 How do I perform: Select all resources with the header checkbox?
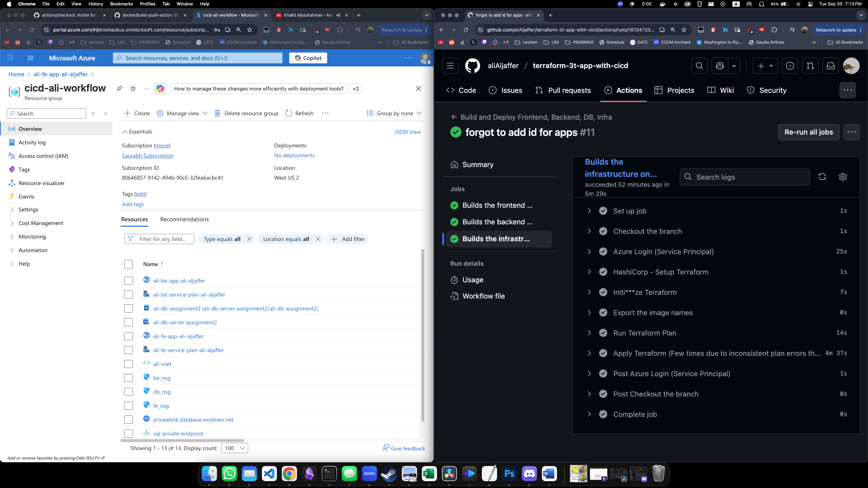click(128, 264)
